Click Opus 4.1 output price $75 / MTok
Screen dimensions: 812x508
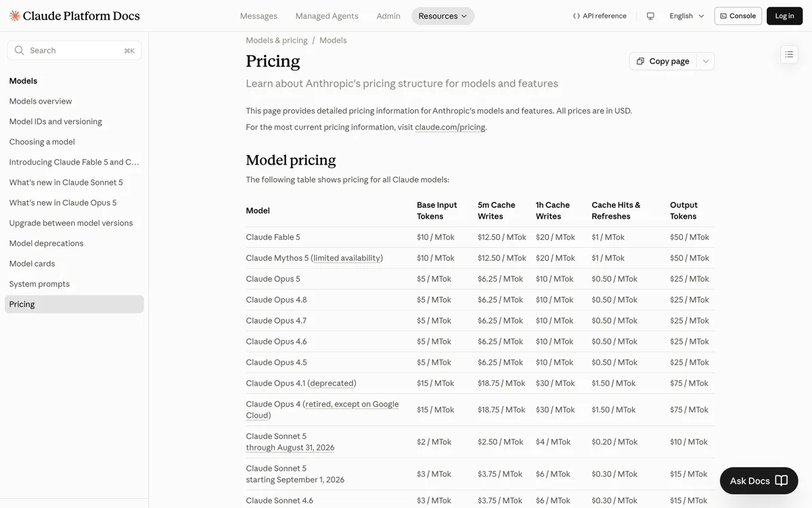click(690, 383)
